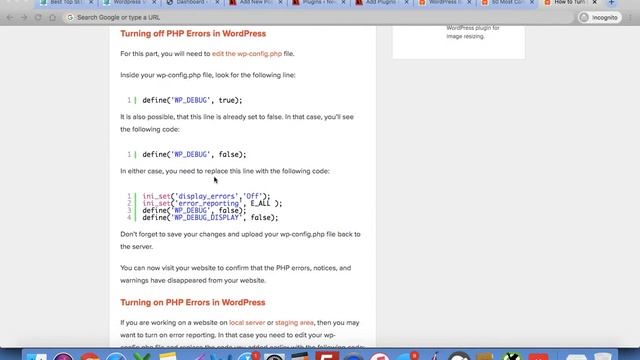This screenshot has width=640, height=360.
Task: Click the standalone define('WP_DEBUG', false); snippet
Action: click(x=194, y=154)
